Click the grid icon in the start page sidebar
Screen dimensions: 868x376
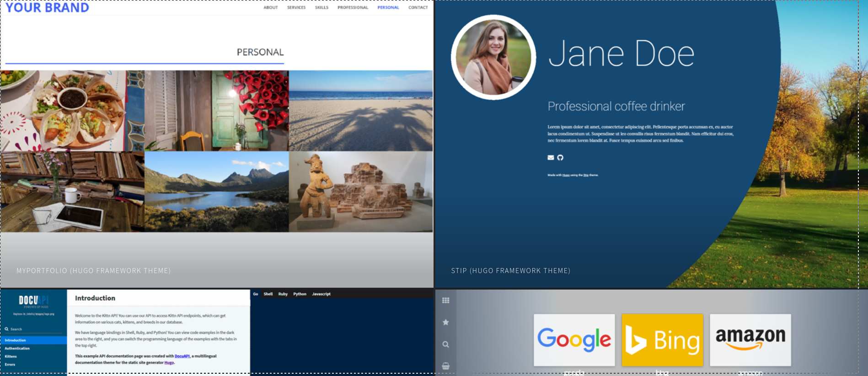446,301
